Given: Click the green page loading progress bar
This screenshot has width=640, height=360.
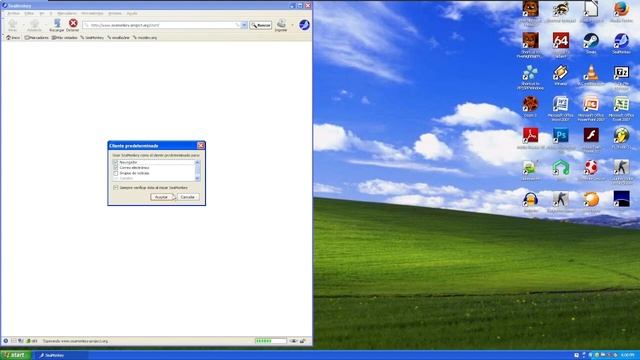Looking at the screenshot, I should click(271, 341).
